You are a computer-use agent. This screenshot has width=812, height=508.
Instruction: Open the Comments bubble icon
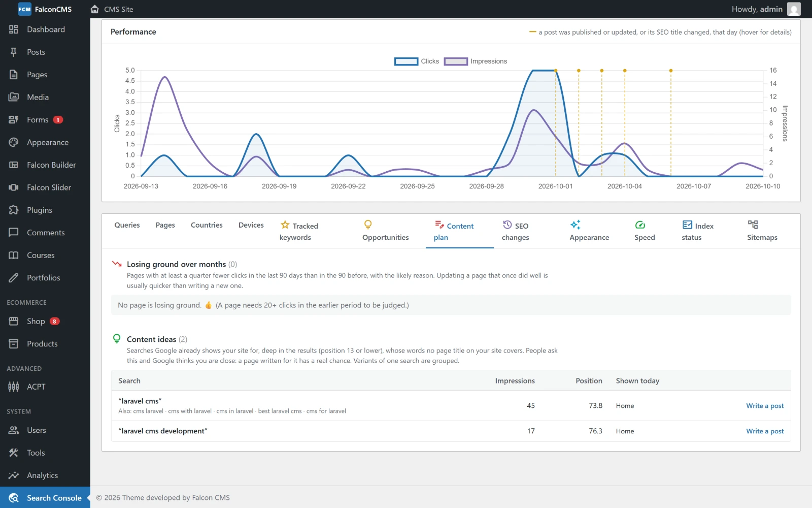[14, 233]
